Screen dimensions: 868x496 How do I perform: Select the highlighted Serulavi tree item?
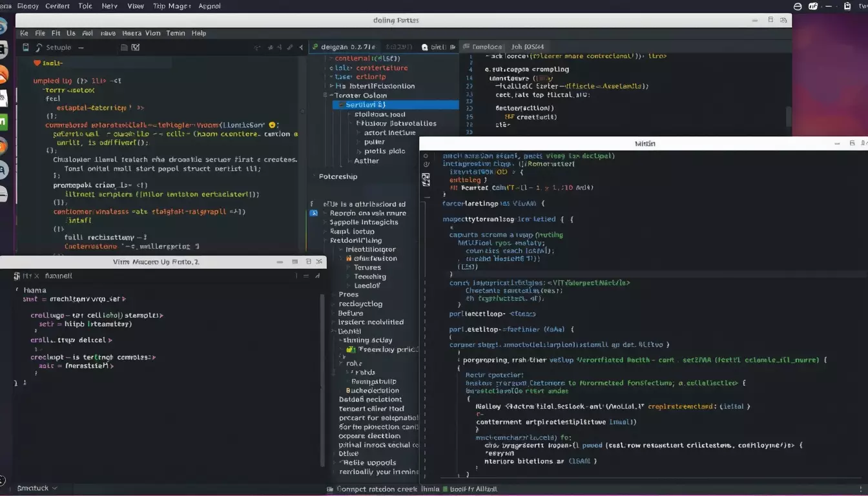click(365, 105)
